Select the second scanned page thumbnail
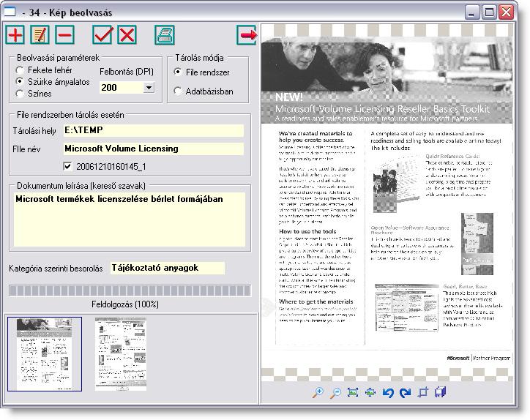530x420 pixels. [x=121, y=354]
